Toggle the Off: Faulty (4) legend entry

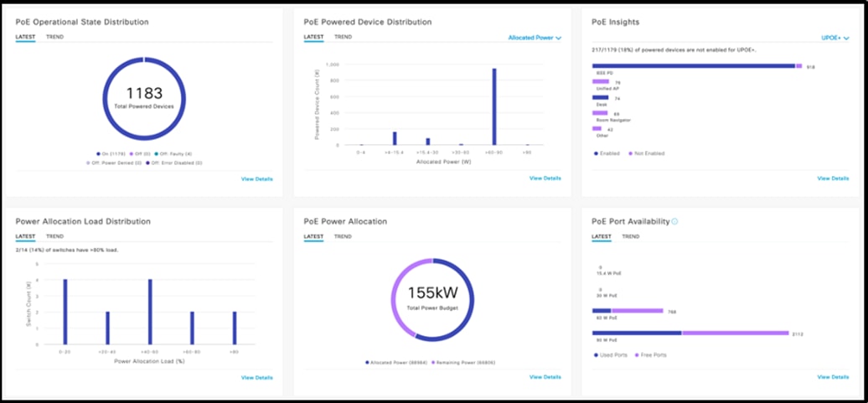[x=173, y=153]
